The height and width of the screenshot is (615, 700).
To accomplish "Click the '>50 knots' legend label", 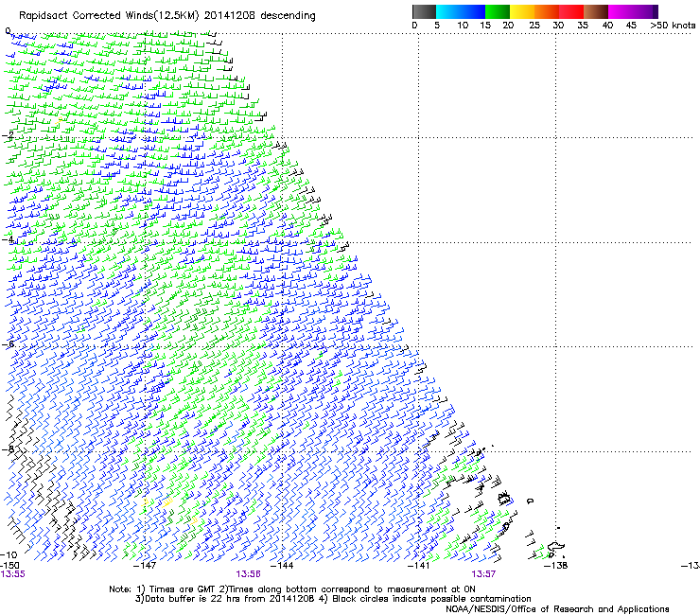I will (x=673, y=25).
